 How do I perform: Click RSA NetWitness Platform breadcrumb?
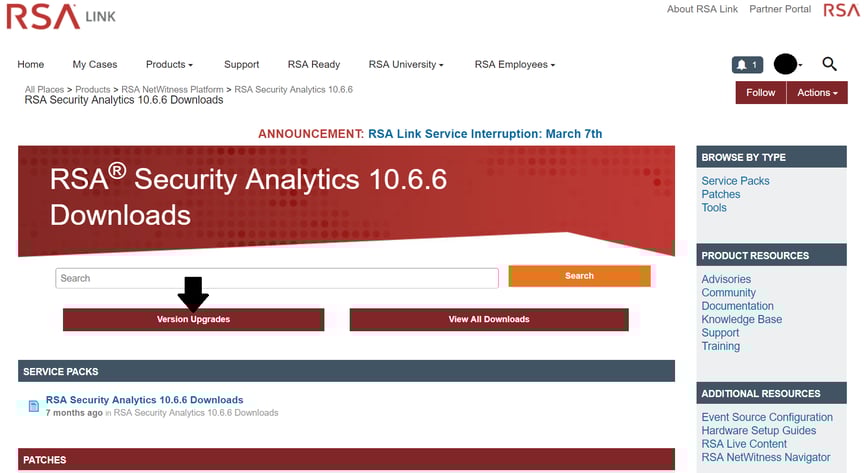coord(172,89)
